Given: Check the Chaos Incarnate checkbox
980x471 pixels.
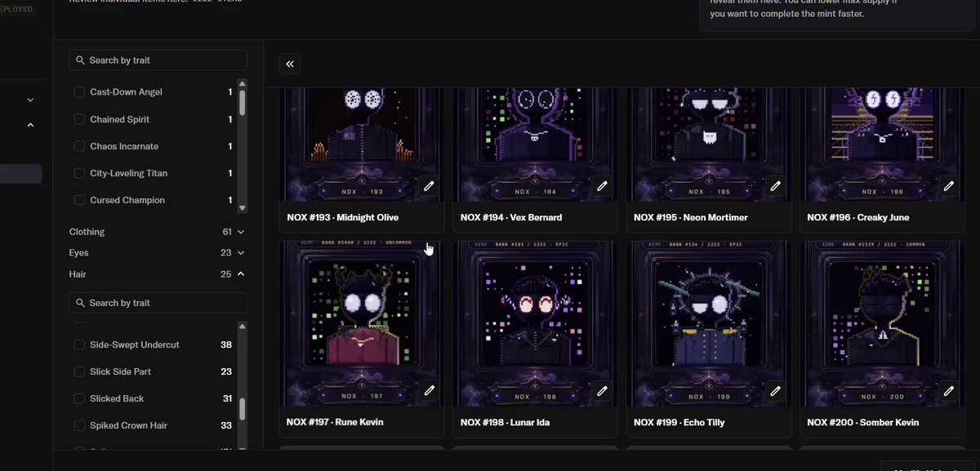Looking at the screenshot, I should [79, 146].
